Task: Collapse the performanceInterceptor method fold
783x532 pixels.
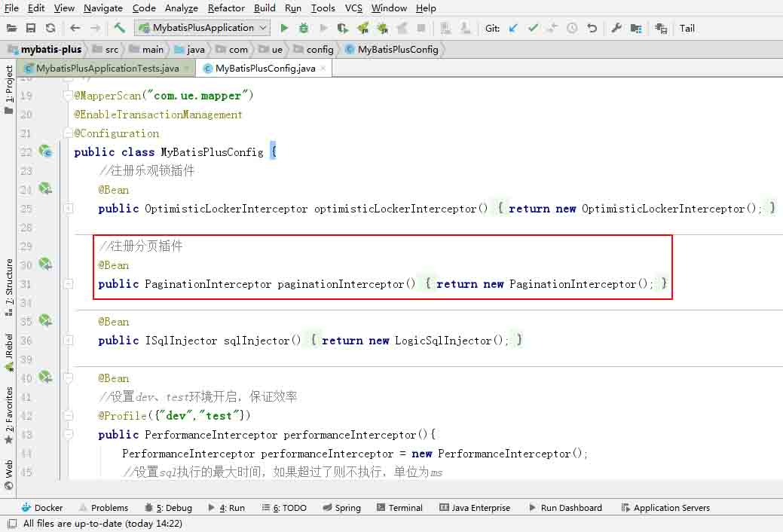Action: (69, 435)
